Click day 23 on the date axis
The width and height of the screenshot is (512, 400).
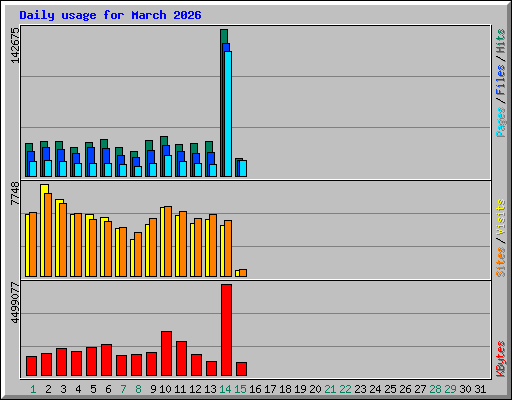click(x=360, y=389)
